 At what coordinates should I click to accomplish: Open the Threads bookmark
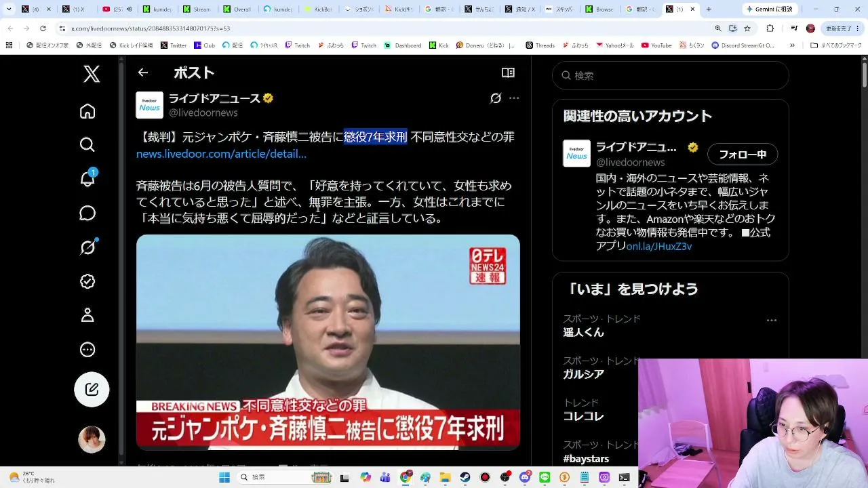tap(540, 45)
